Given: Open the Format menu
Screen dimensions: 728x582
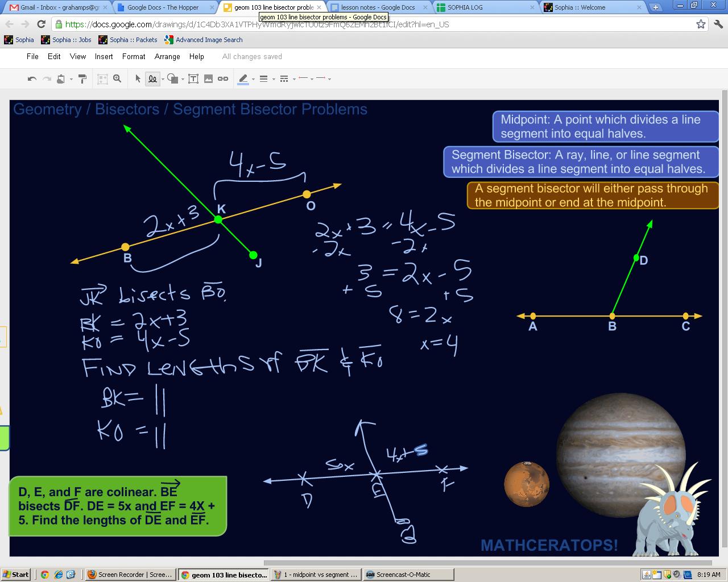Looking at the screenshot, I should coord(134,56).
